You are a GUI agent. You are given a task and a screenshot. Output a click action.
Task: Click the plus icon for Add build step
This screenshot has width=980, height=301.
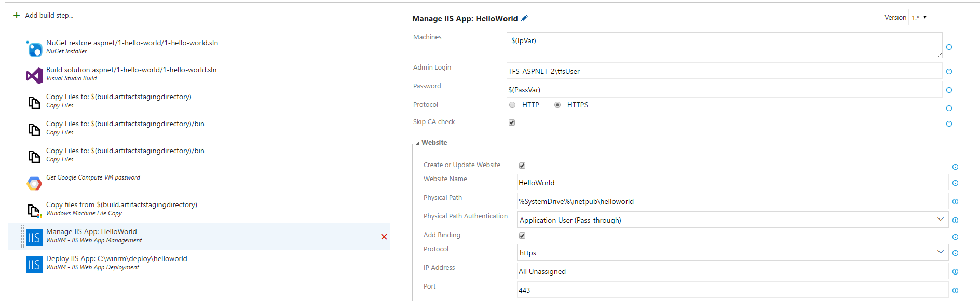[x=17, y=15]
